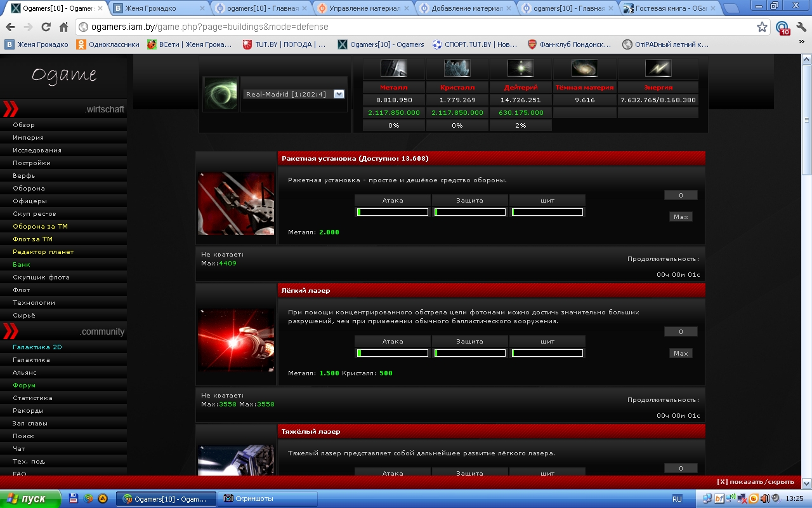812x508 pixels.
Task: Click the Windows пуск start button
Action: tap(30, 498)
